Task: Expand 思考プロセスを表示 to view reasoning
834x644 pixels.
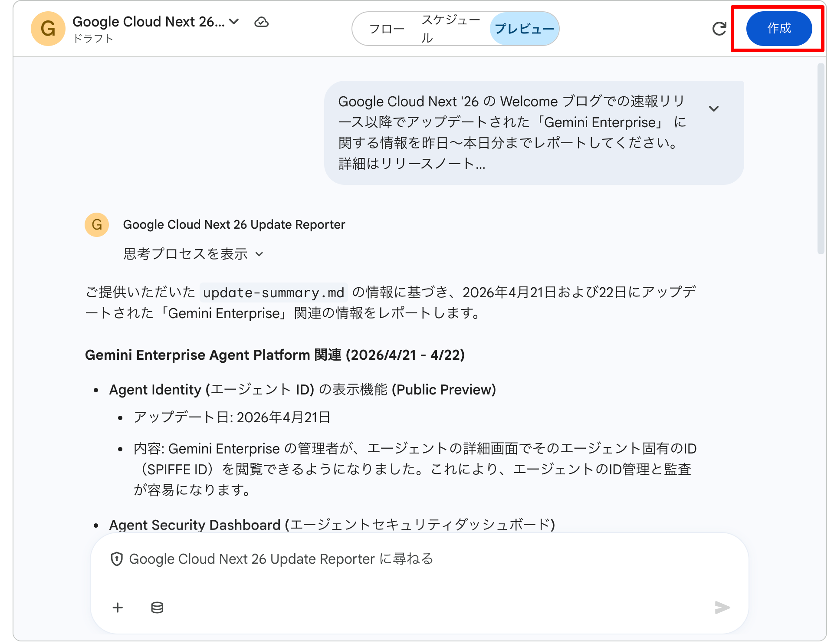Action: (193, 254)
